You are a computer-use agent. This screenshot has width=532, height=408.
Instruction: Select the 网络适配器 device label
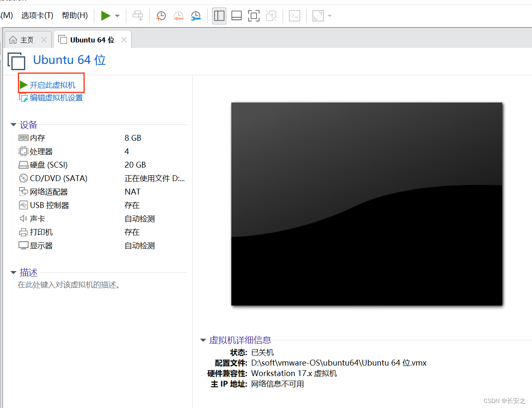[x=49, y=192]
